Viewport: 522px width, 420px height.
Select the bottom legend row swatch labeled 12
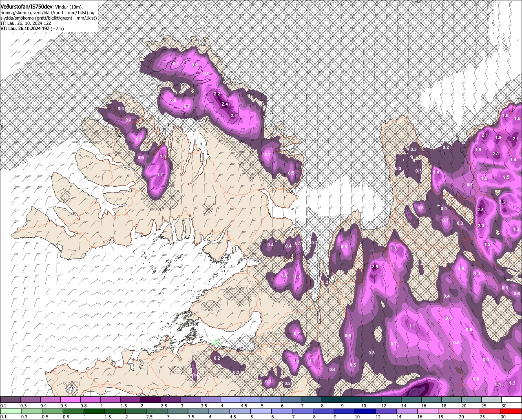pos(386,411)
